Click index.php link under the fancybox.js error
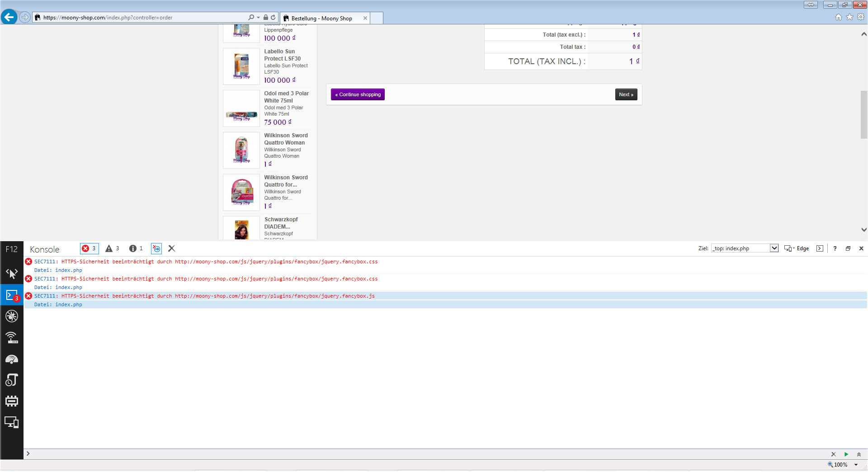Viewport: 868px width, 472px height. pos(69,304)
